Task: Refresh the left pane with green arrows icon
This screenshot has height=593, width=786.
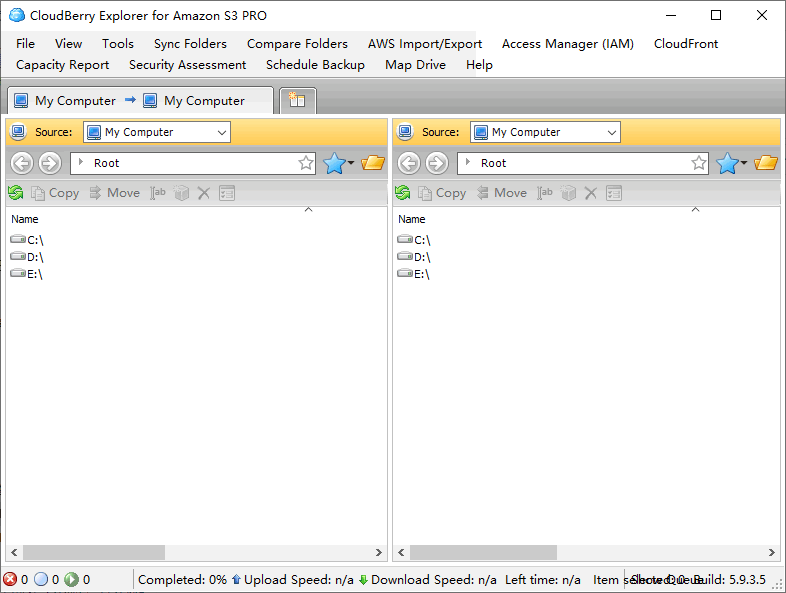Action: coord(16,193)
